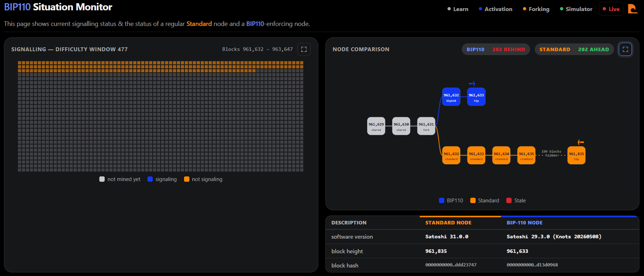The width and height of the screenshot is (644, 276).
Task: Click the blue arrow above BIP110 tip
Action: coord(472,84)
